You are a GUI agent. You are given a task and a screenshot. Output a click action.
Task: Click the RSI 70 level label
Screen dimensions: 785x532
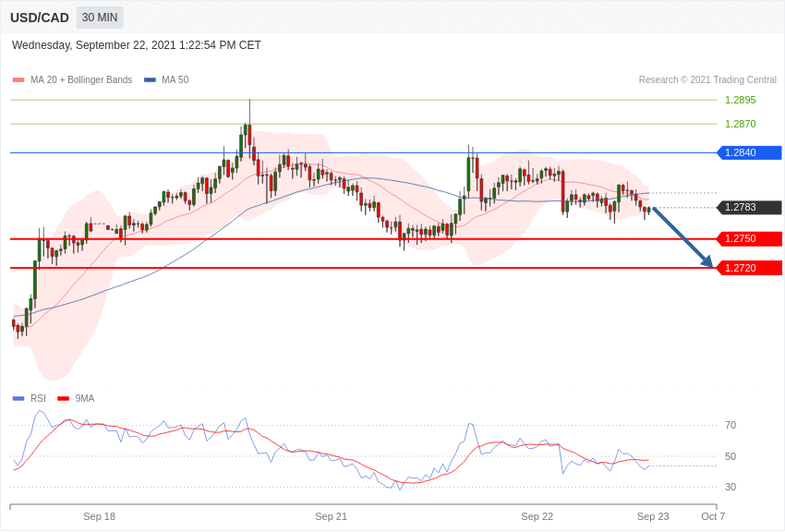coord(731,426)
